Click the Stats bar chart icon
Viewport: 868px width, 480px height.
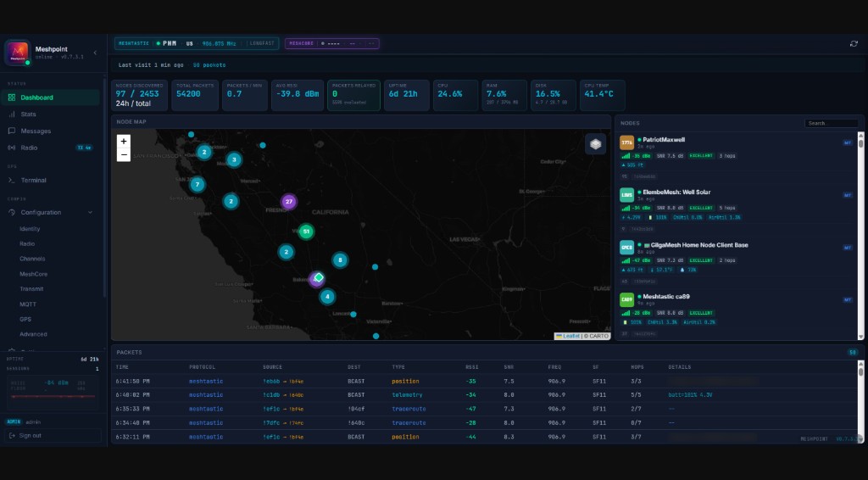[x=12, y=114]
